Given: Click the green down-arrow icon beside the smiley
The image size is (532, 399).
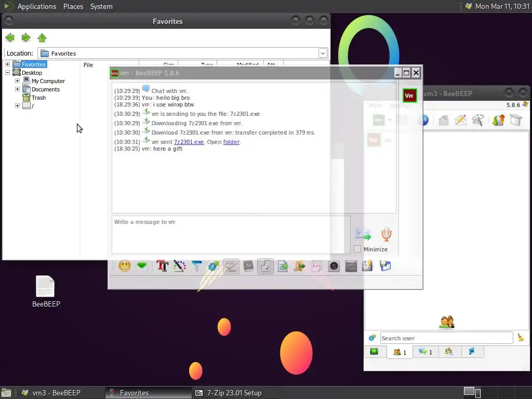Looking at the screenshot, I should [142, 265].
